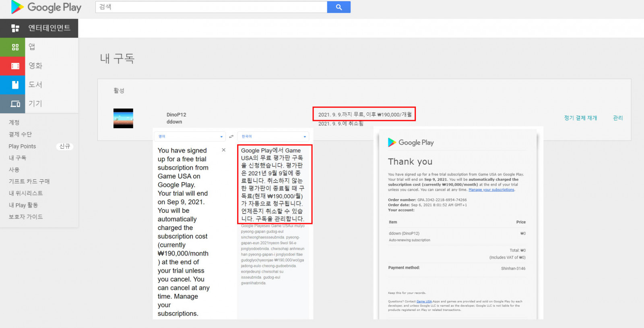Swap languages with the translate arrows icon

[x=231, y=137]
